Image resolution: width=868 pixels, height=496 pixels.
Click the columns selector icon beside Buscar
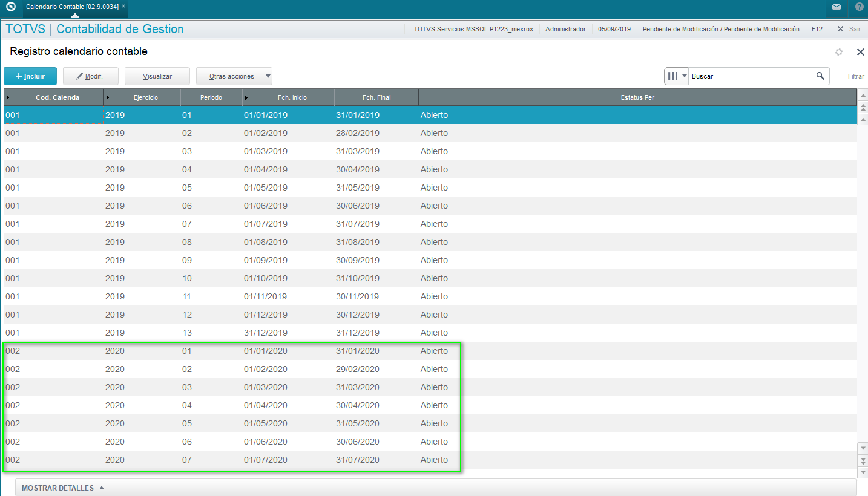point(672,76)
